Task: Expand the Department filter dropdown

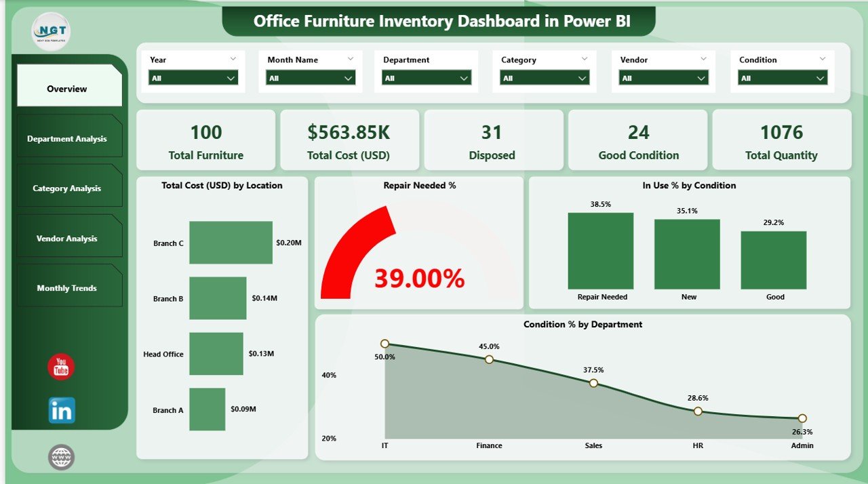Action: pyautogui.click(x=427, y=78)
